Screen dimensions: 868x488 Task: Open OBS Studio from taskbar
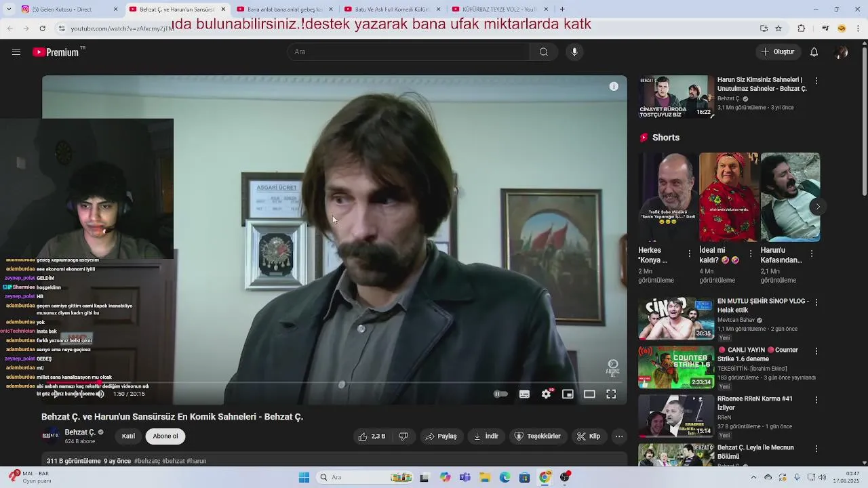coord(564,477)
